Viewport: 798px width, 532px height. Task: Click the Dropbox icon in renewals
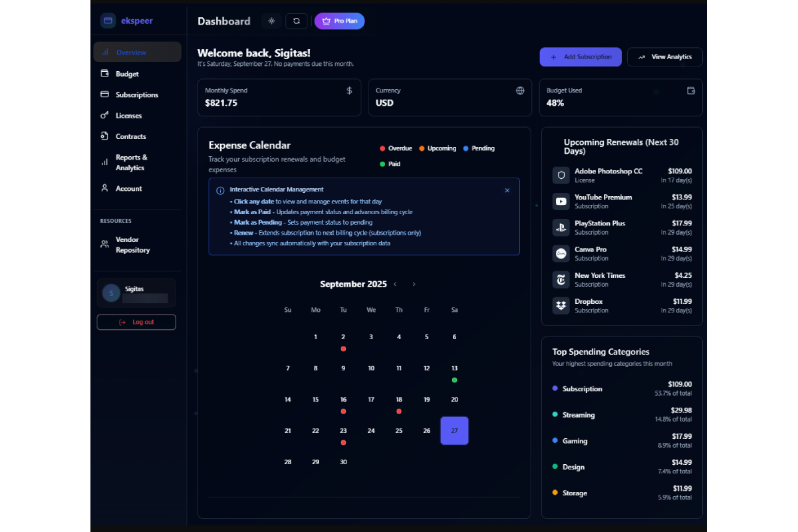(561, 305)
